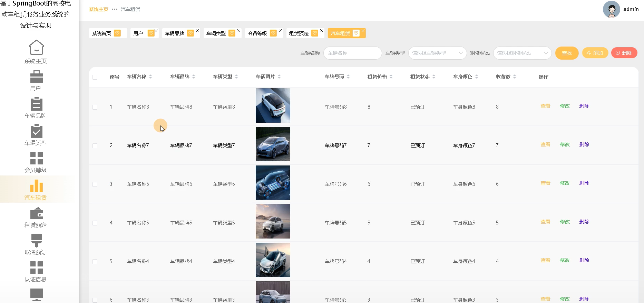Click 删除 for 车辆名称6 row
Image resolution: width=644 pixels, height=303 pixels.
pos(584,183)
